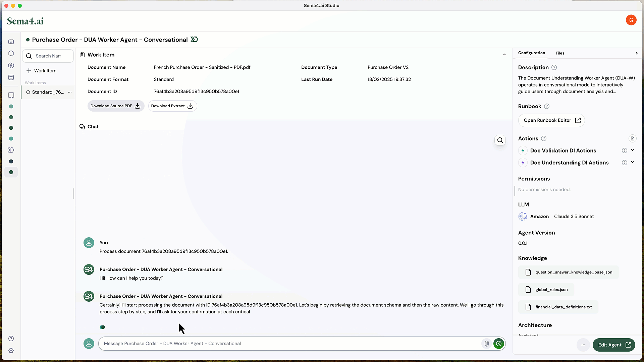Attach a file using the paperclip icon

[x=486, y=344]
